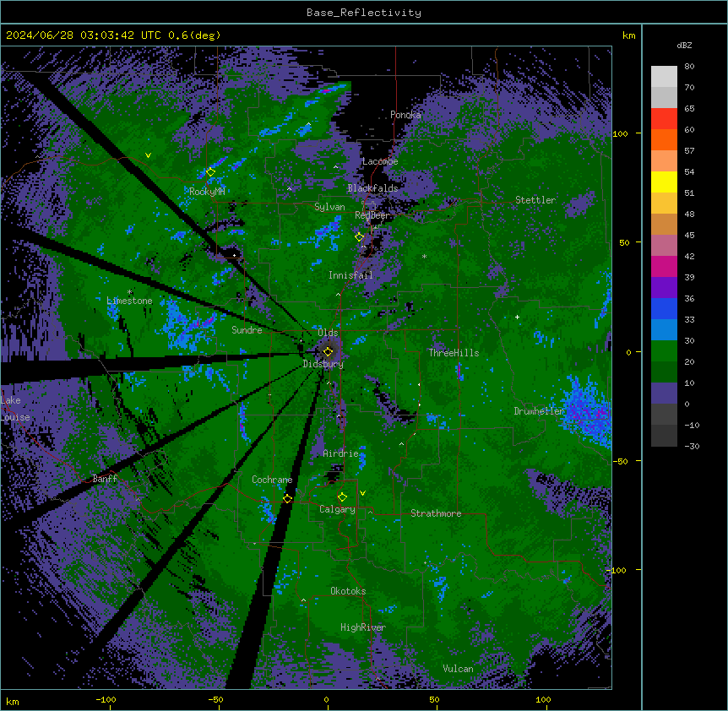Click the dBZ legend heading

point(684,45)
